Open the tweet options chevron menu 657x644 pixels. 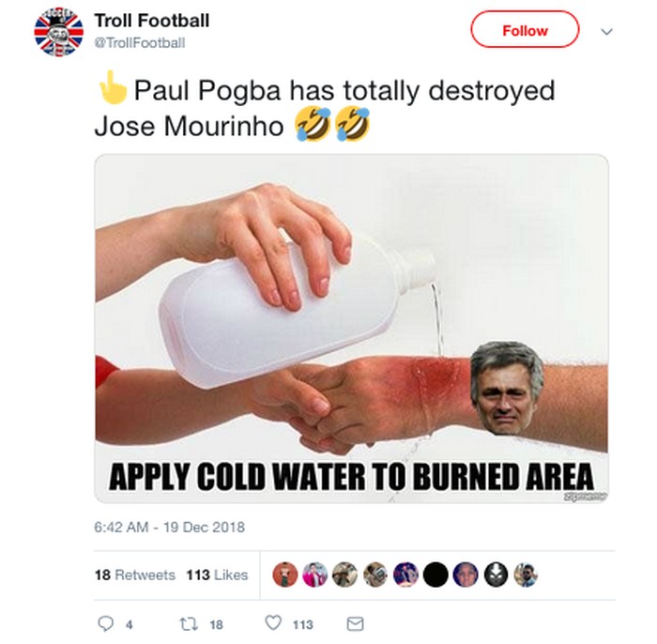605,31
